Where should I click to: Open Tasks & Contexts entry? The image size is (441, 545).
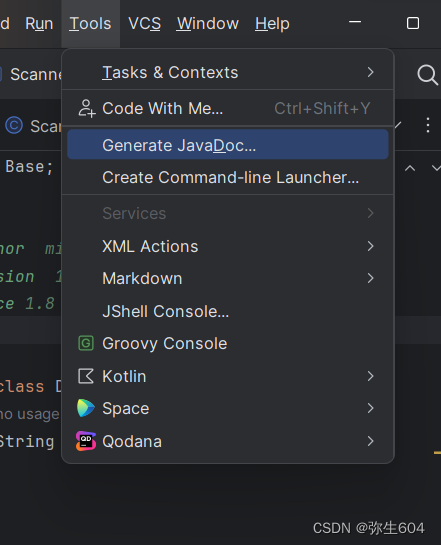coord(228,72)
